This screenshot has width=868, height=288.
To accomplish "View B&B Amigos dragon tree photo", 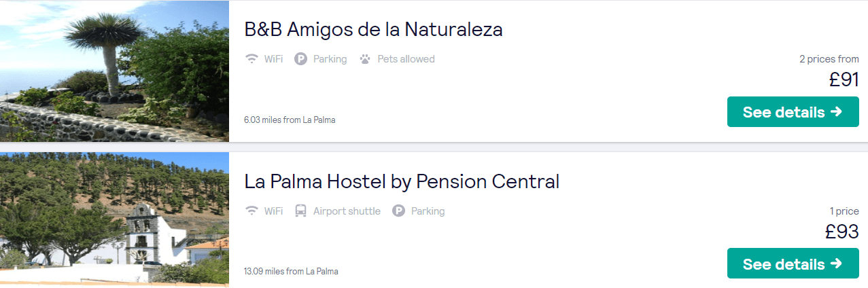I will click(x=114, y=71).
